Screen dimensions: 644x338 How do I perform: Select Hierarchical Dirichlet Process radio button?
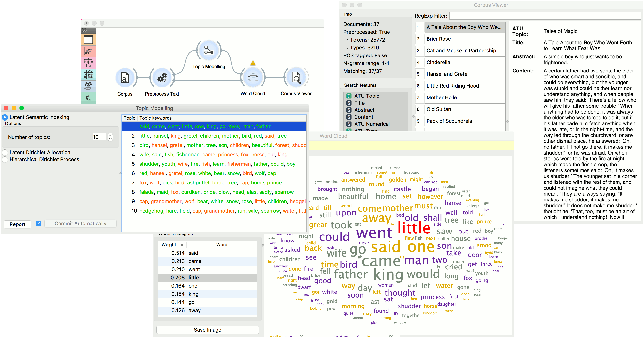5,159
